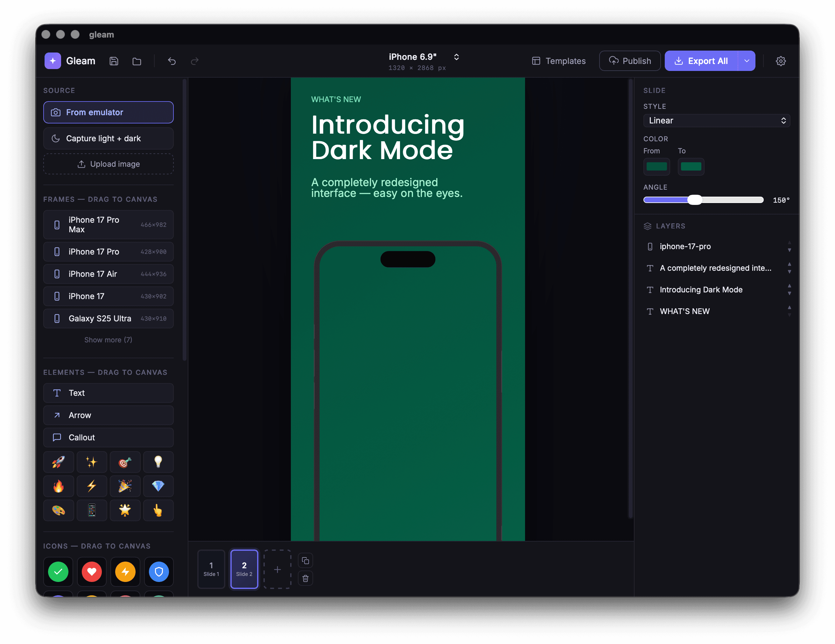Choose the iPhone 17 Air frame
The image size is (835, 644).
pyautogui.click(x=108, y=274)
